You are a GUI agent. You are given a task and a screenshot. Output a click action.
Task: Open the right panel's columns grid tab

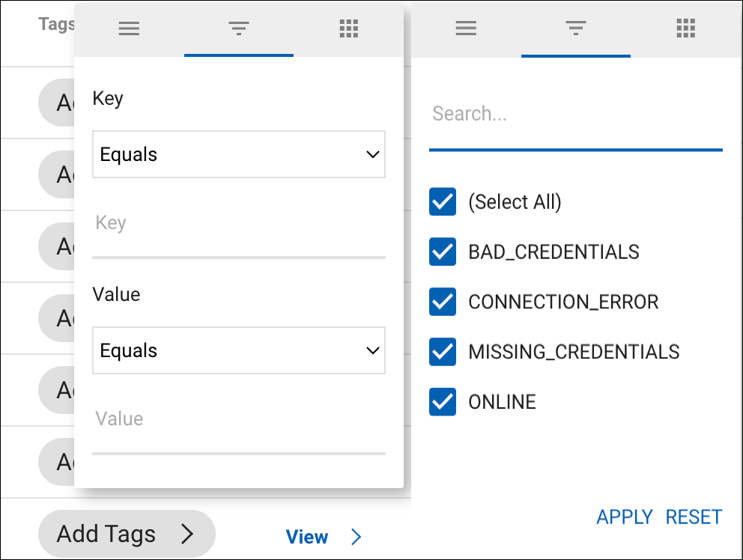point(685,29)
